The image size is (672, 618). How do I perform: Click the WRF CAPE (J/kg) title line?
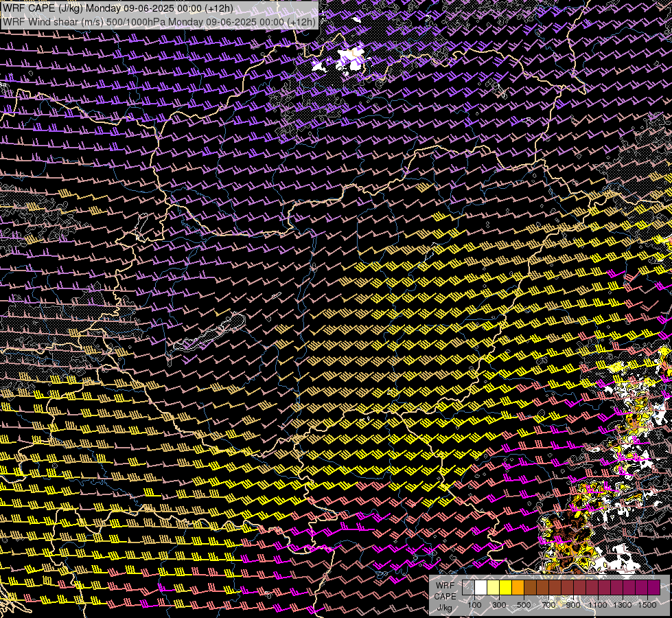tap(118, 8)
